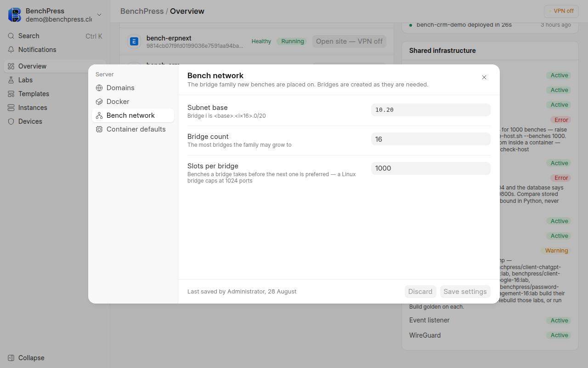The height and width of the screenshot is (368, 588).
Task: Click the Subnet base label
Action: pyautogui.click(x=208, y=108)
